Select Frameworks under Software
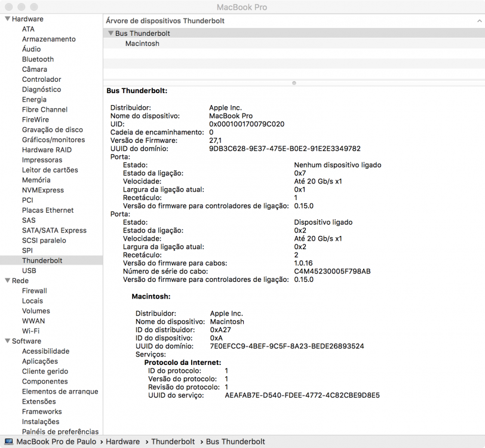 (42, 412)
